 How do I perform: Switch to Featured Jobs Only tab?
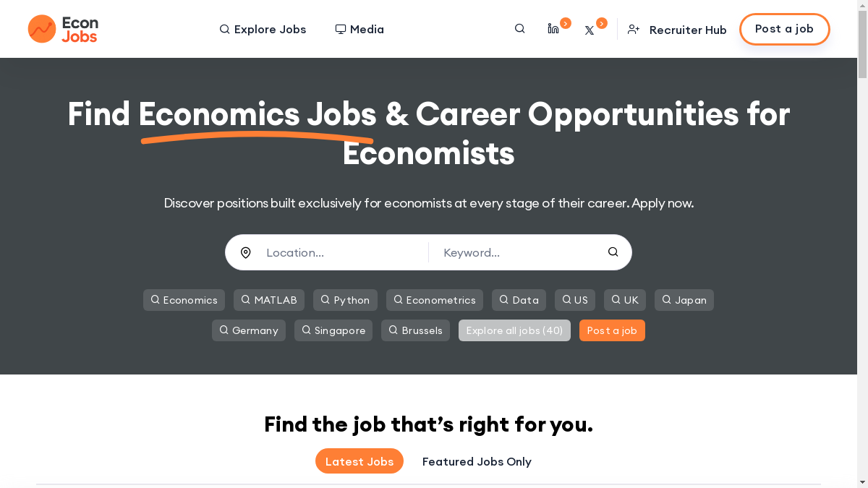tap(477, 461)
